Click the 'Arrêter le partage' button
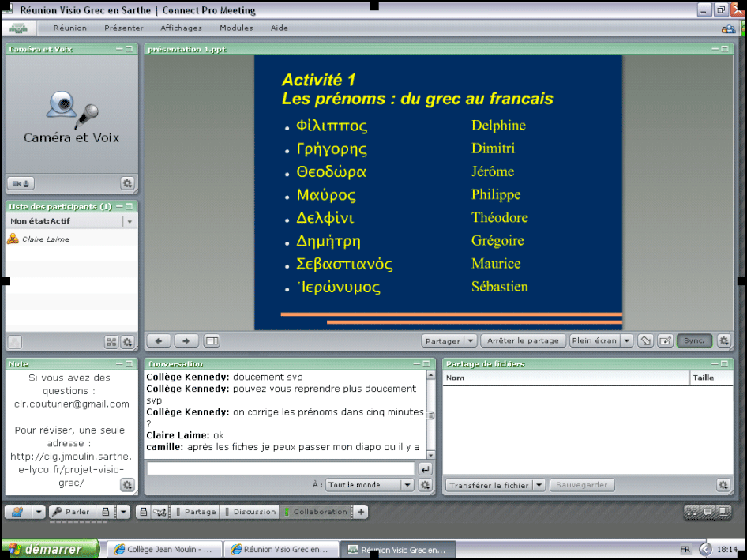 click(523, 341)
